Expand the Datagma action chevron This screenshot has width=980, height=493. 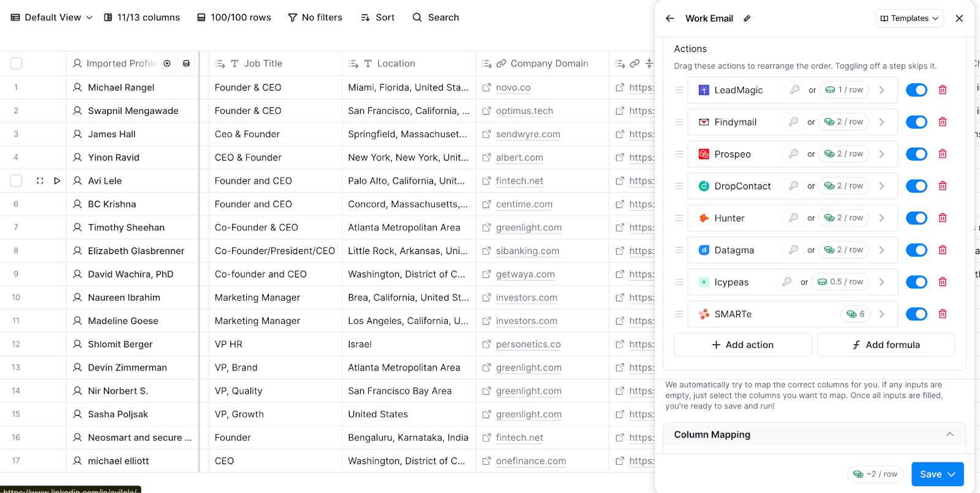point(881,250)
